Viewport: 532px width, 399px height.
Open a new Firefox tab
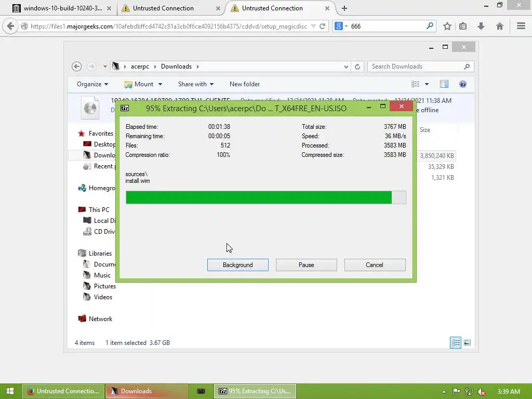pyautogui.click(x=344, y=8)
